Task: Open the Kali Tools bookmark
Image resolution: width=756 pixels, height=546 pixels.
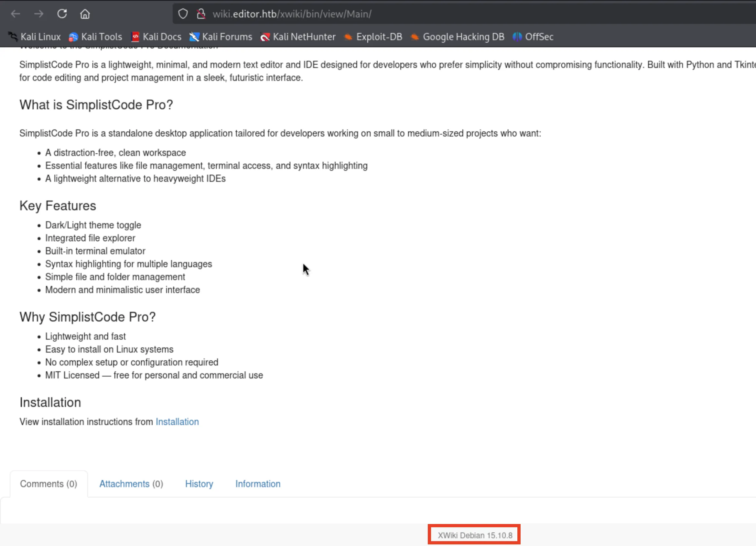Action: 95,37
